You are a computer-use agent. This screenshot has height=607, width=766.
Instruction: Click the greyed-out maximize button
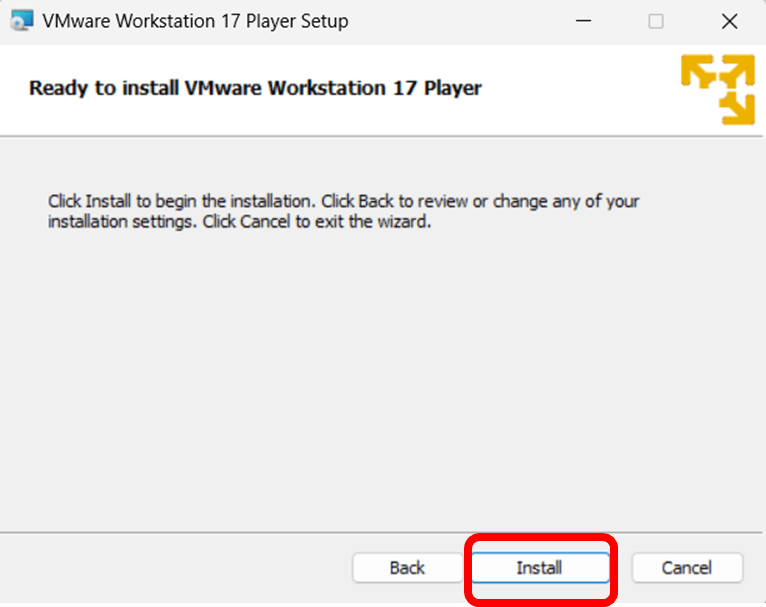656,21
